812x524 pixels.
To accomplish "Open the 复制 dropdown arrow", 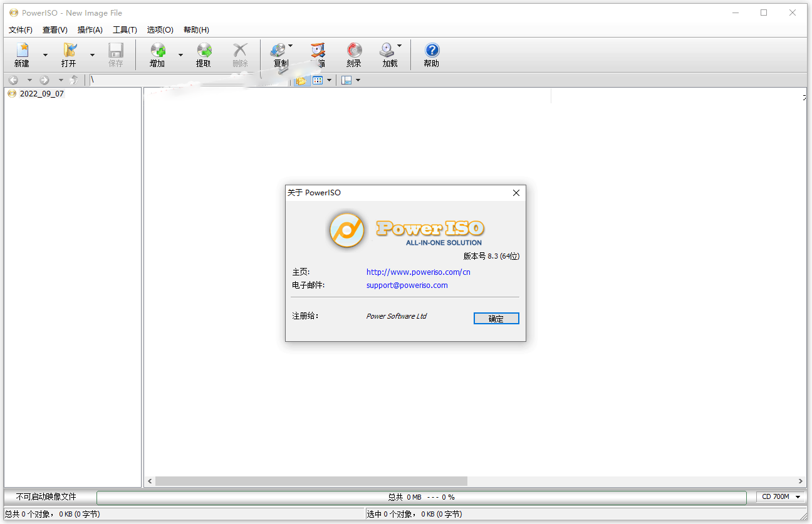I will [290, 46].
